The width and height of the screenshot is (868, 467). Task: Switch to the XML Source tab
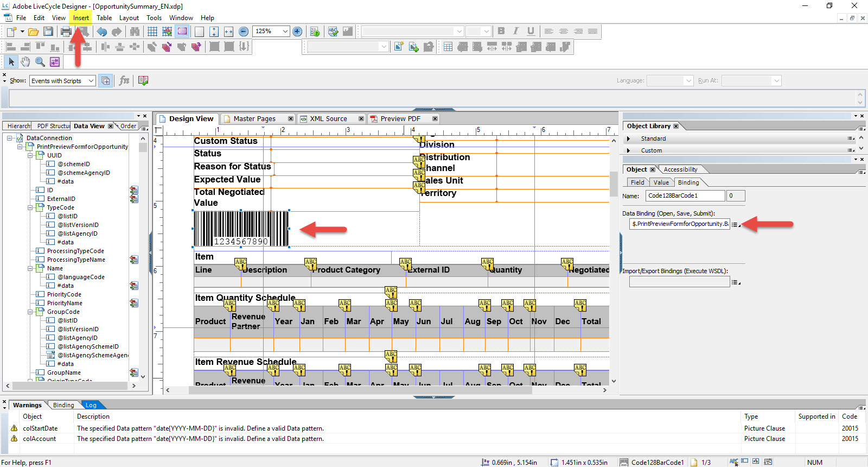click(328, 119)
